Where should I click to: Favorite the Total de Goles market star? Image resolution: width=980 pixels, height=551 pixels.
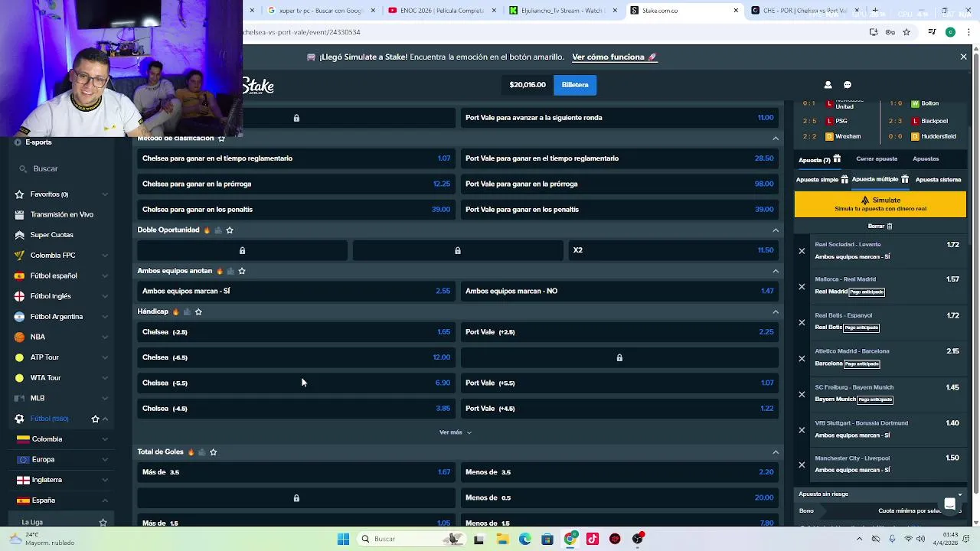[x=214, y=452]
